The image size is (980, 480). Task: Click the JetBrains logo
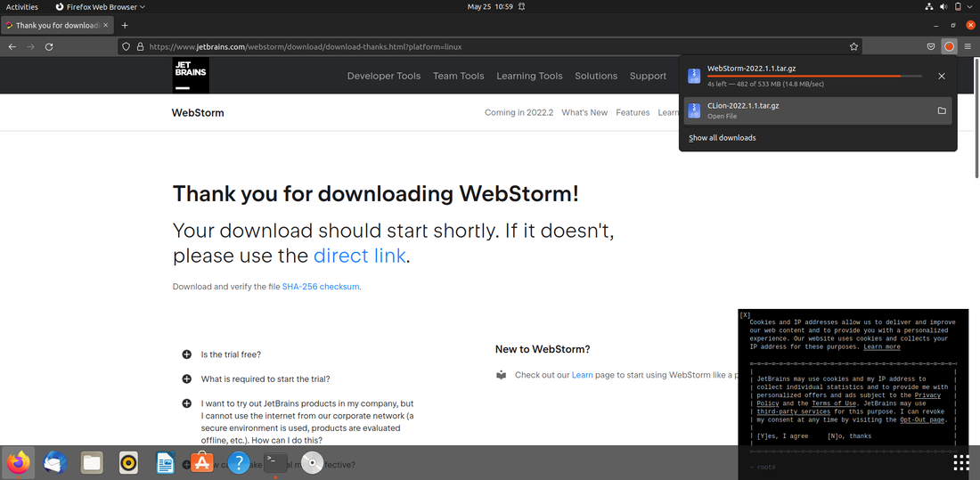191,76
